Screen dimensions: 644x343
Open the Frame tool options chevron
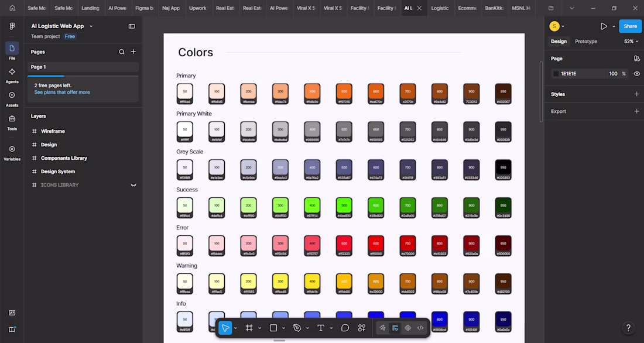(x=259, y=328)
